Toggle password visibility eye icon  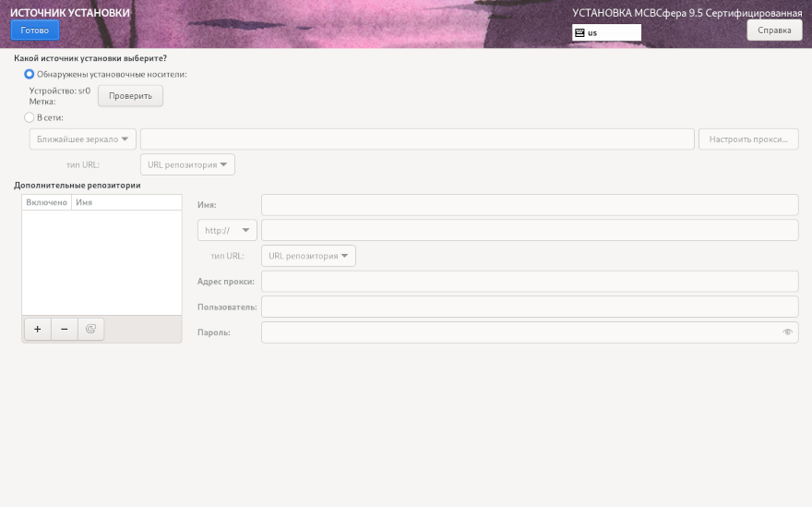787,332
